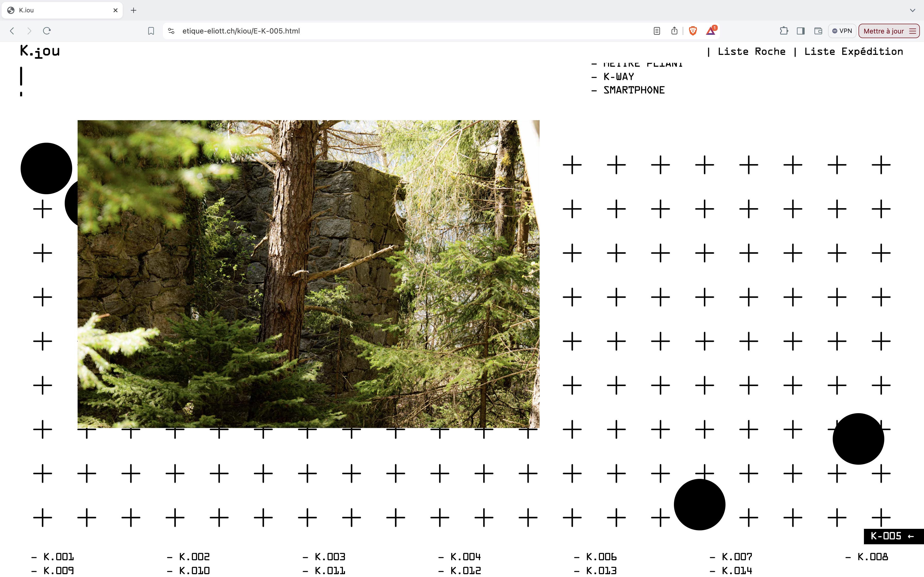Click the Mettre à jour menu button
The width and height of the screenshot is (924, 577).
(889, 31)
